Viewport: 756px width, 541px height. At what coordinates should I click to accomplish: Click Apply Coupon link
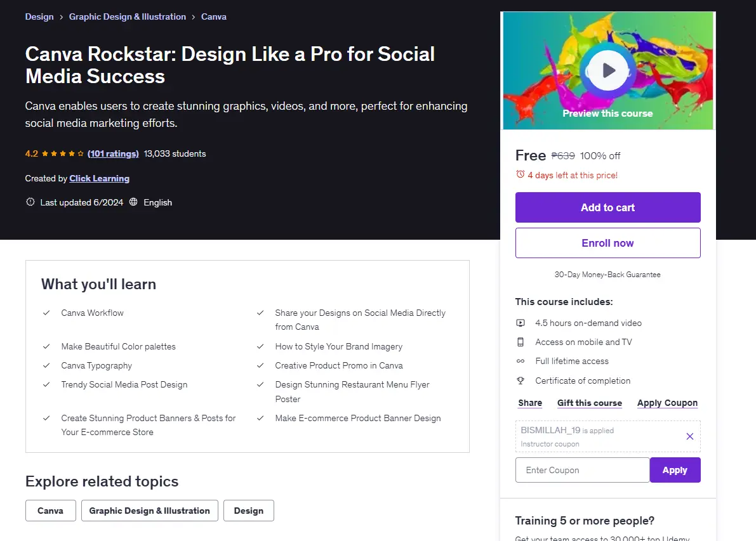click(x=667, y=403)
